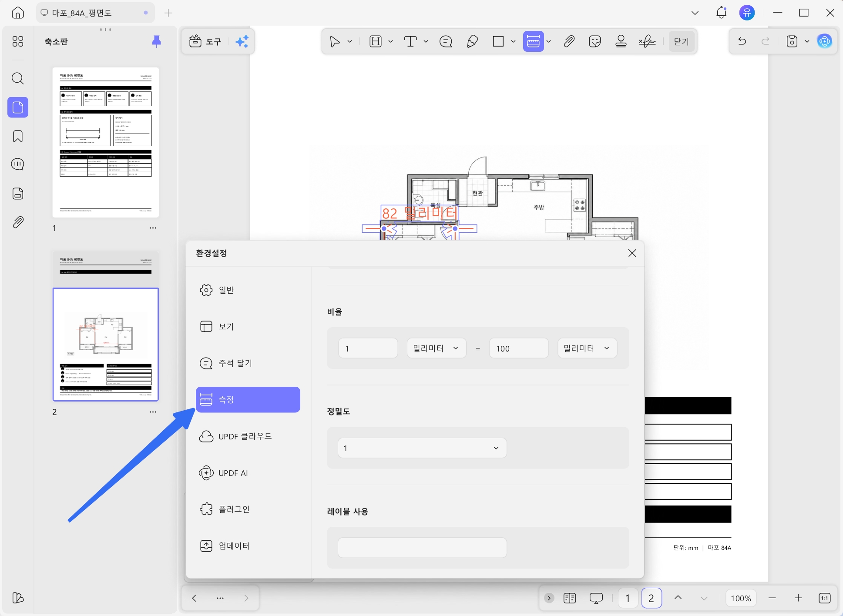Open the 보기 settings category
Screen dimensions: 843x616
point(248,327)
